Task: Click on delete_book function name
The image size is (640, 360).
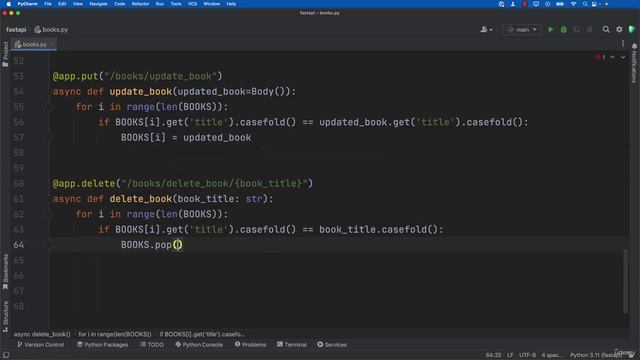Action: point(140,199)
